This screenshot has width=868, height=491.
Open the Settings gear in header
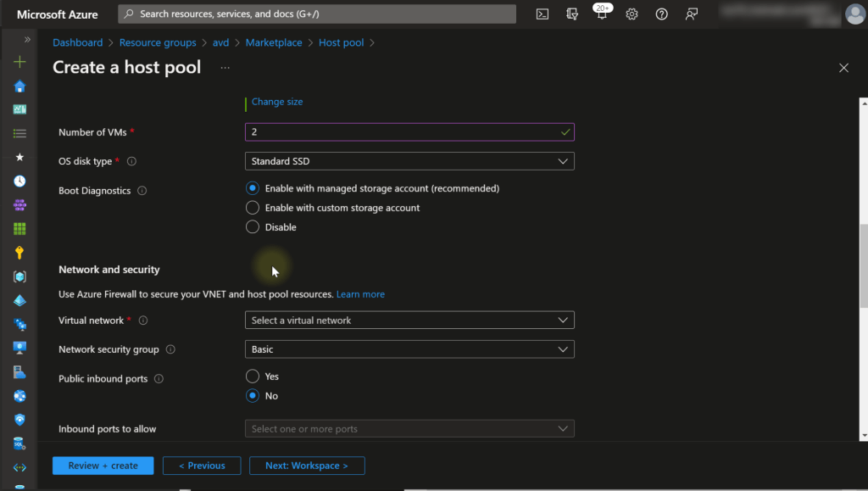coord(632,14)
